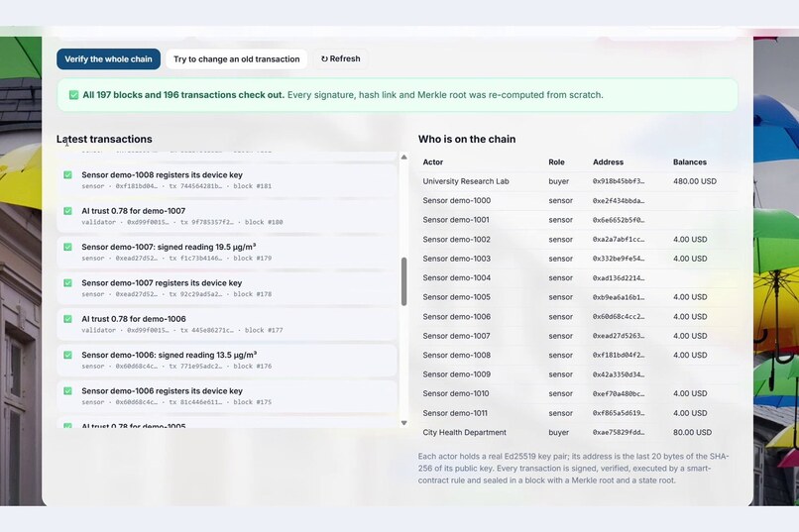Select Sensor demo-1009 in actor table
This screenshot has height=532, width=799.
[578, 374]
